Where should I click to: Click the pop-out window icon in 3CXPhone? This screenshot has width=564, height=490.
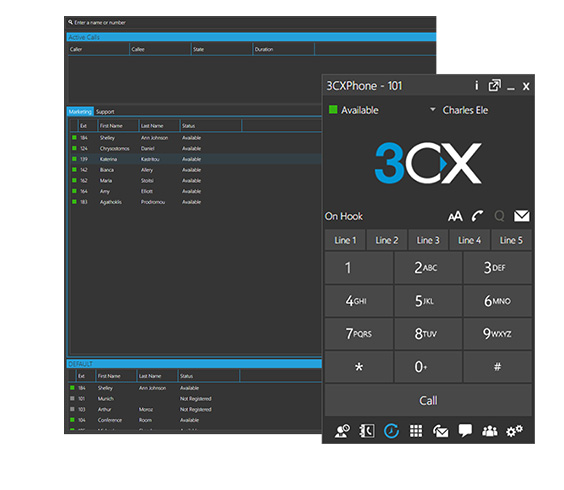tap(495, 86)
